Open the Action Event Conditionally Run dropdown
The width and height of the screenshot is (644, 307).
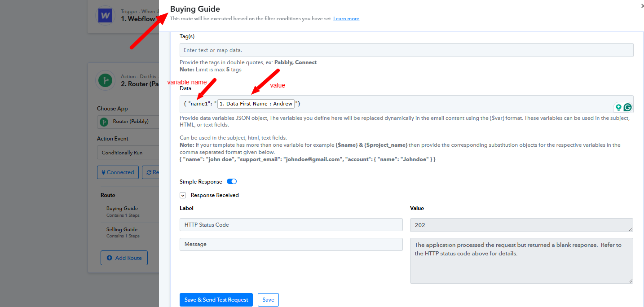pyautogui.click(x=128, y=153)
